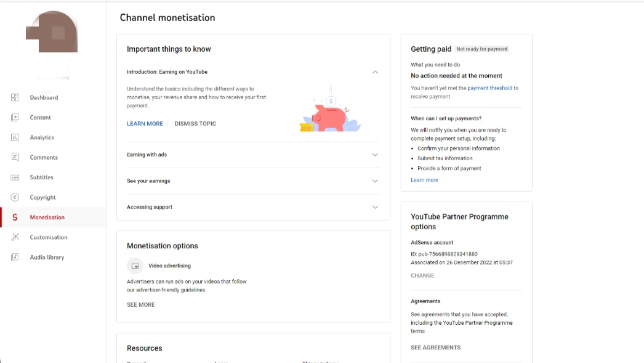Click SEE MORE under Video advertising
This screenshot has width=644, height=363.
(141, 304)
